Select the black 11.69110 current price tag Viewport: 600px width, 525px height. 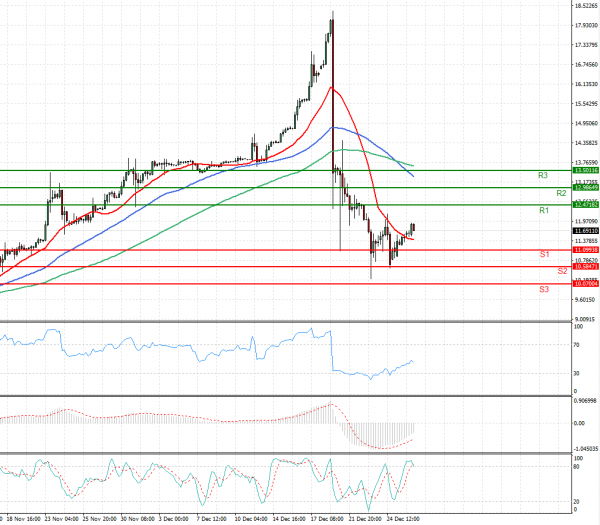click(x=586, y=231)
